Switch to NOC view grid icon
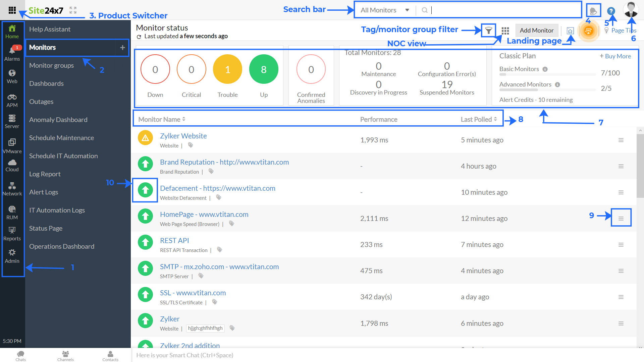Screen dimensions: 644x362 (x=505, y=31)
